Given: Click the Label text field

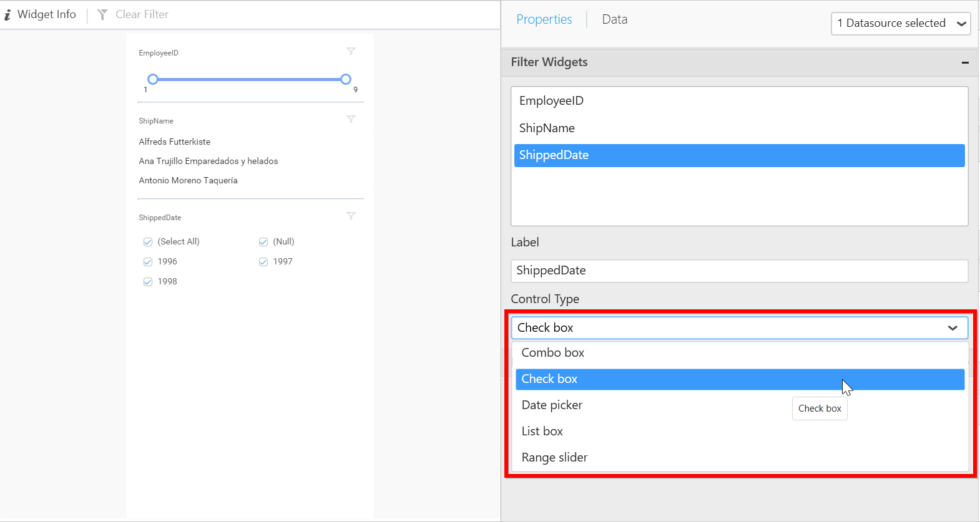Looking at the screenshot, I should (x=739, y=271).
